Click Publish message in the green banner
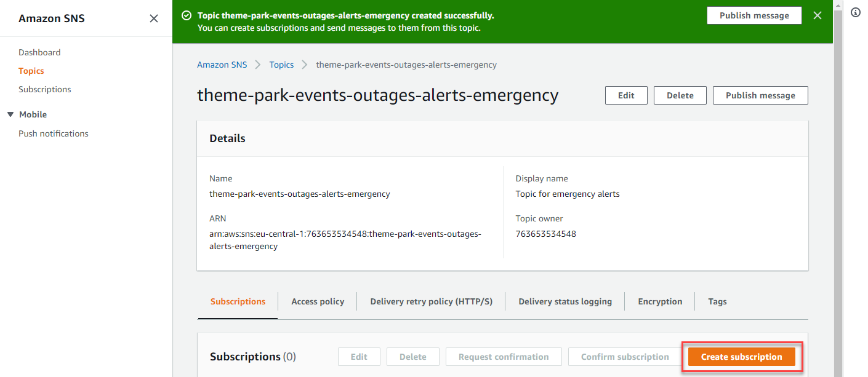 754,15
